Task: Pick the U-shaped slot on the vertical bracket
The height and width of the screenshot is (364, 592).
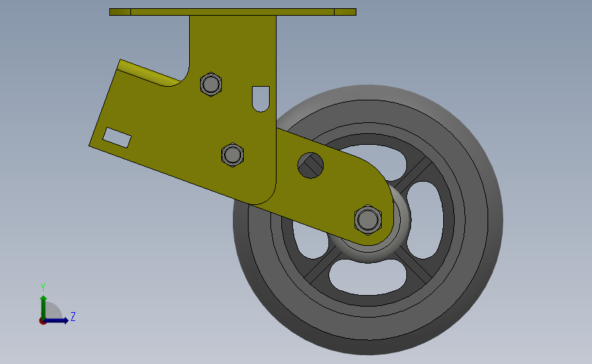Action: (261, 99)
